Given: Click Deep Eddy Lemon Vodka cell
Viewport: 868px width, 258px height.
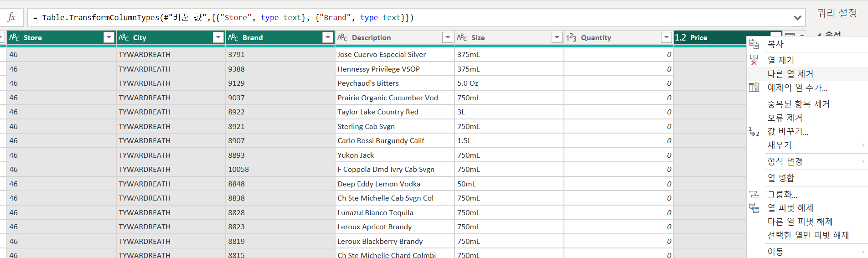Looking at the screenshot, I should click(395, 184).
